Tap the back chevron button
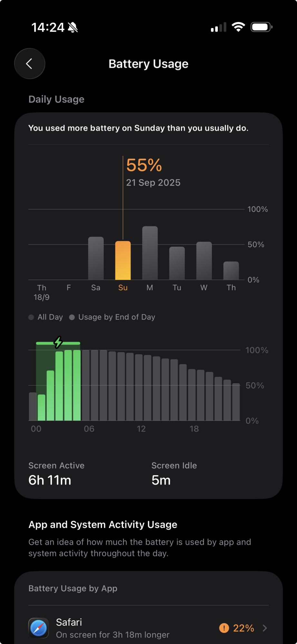This screenshot has width=297, height=644. [29, 63]
